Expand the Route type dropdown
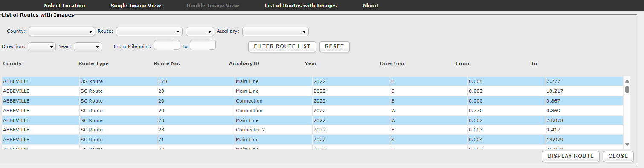 click(150, 31)
